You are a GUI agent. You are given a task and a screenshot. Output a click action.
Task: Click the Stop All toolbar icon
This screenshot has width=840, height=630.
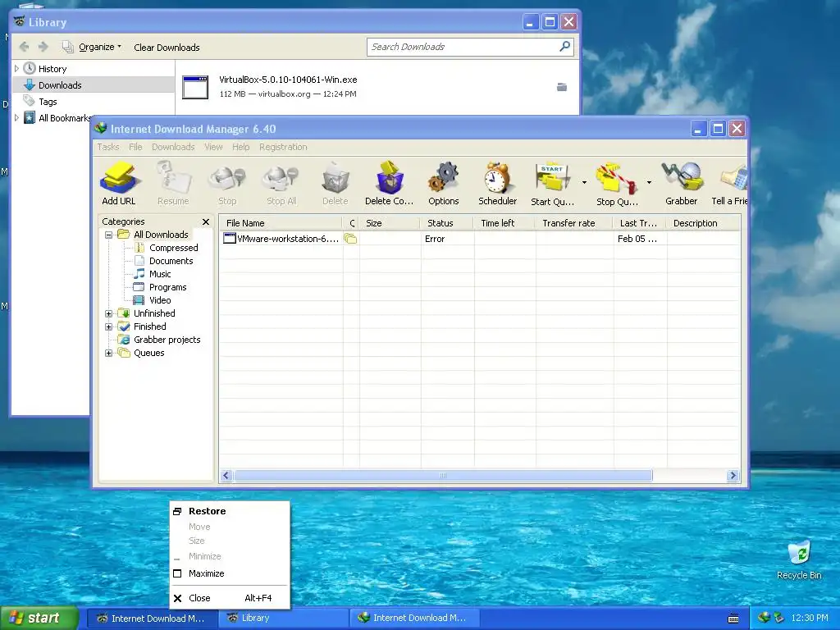click(281, 184)
